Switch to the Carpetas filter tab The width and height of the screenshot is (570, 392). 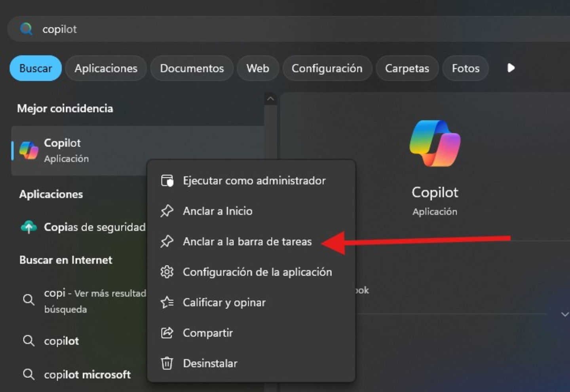407,68
